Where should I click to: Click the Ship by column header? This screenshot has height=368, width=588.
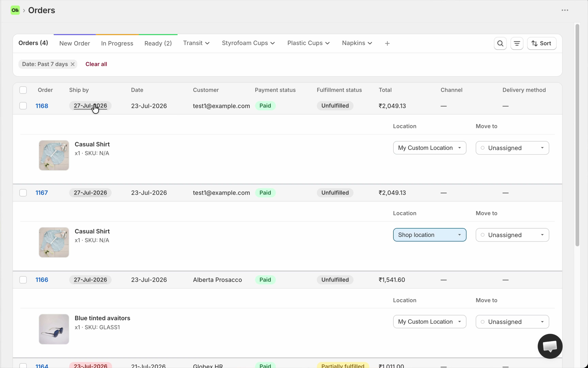tap(79, 90)
